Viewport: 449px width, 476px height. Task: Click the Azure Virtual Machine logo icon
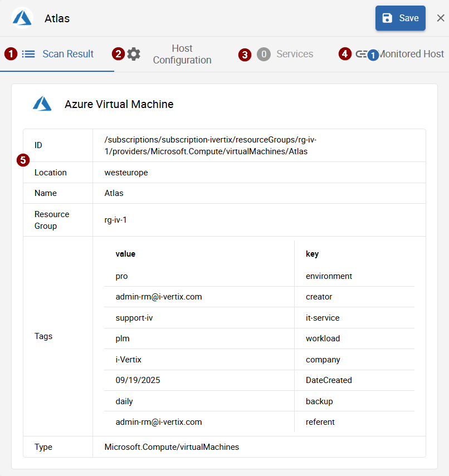[42, 104]
